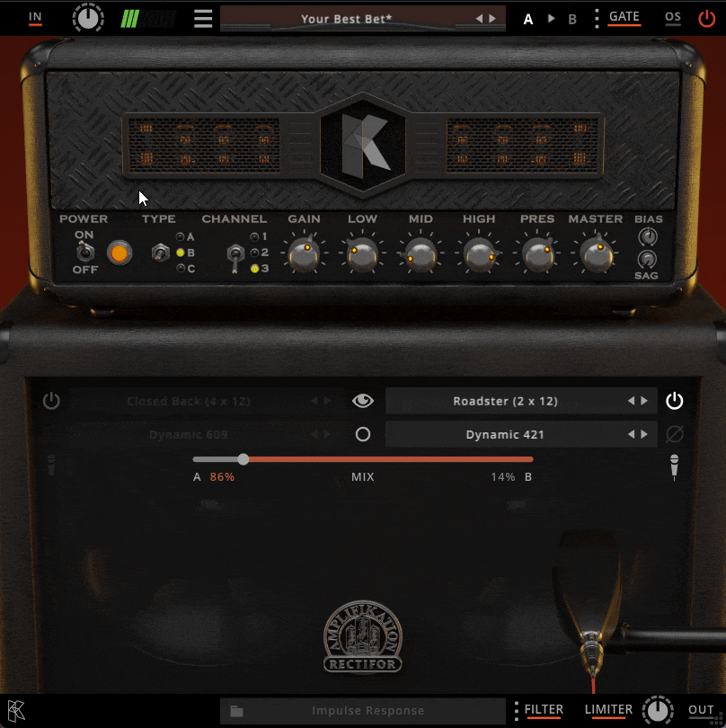Click the microphone icon left of the MIX slider
726x728 pixels.
point(52,464)
